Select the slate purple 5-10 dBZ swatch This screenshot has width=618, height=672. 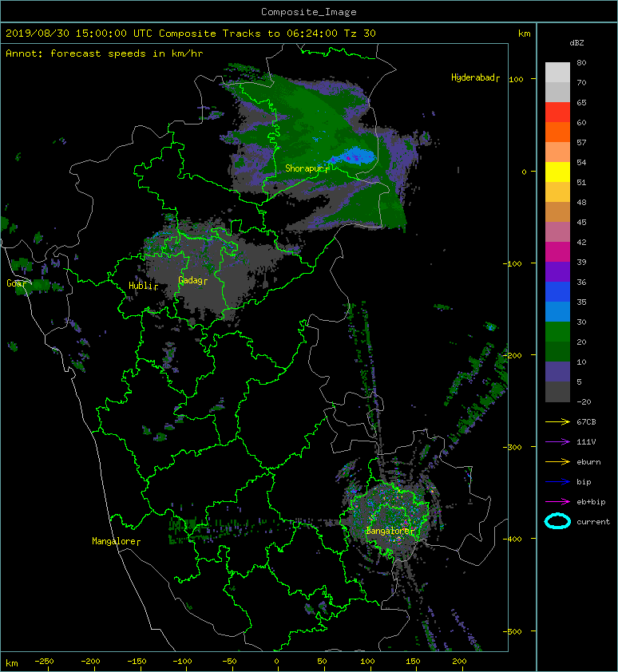pos(557,372)
